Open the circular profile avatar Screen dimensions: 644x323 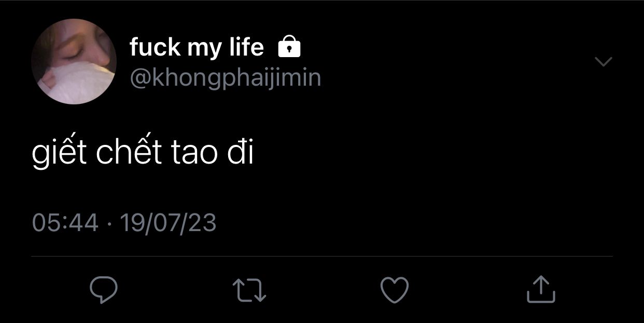[x=74, y=61]
